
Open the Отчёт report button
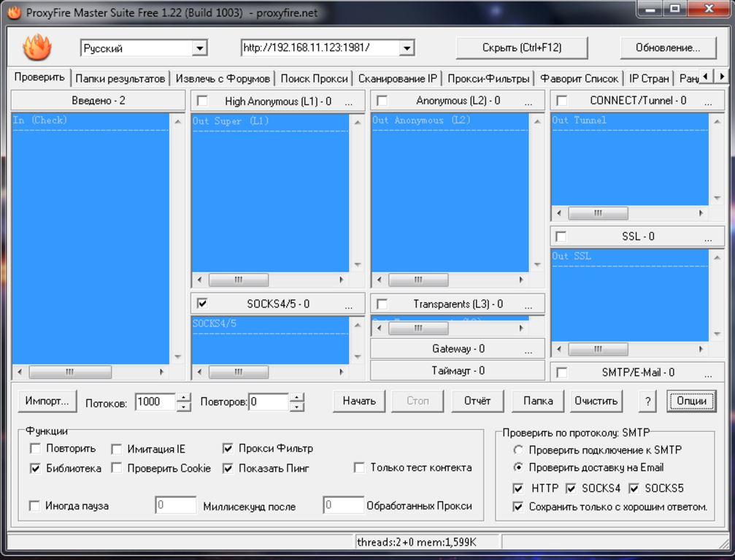coord(477,402)
